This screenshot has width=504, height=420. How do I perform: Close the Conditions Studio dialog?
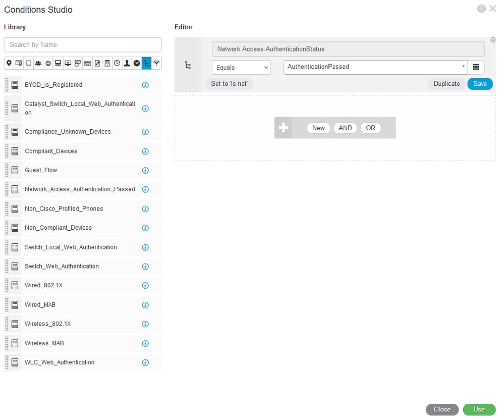pos(442,409)
